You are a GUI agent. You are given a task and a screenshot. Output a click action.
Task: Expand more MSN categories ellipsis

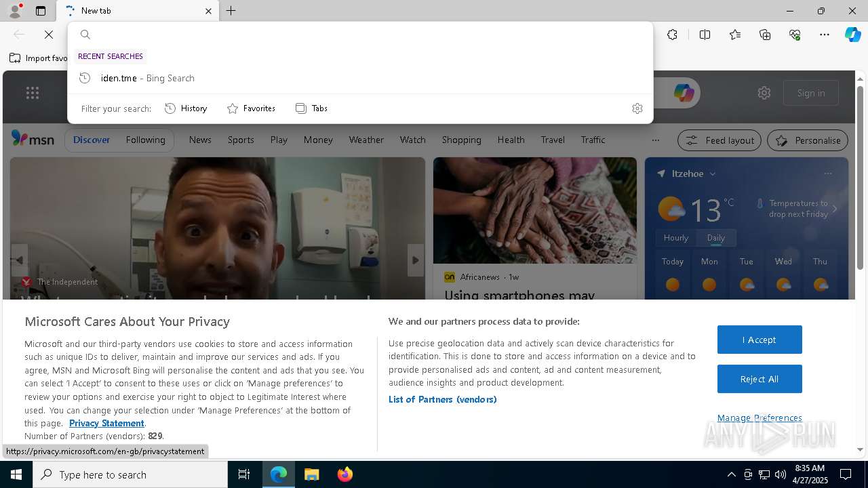[x=655, y=140]
